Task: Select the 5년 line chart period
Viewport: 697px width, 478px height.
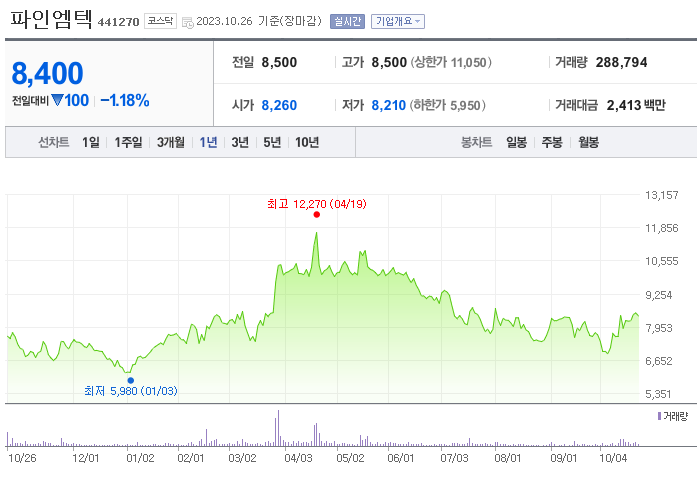Action: (x=272, y=142)
